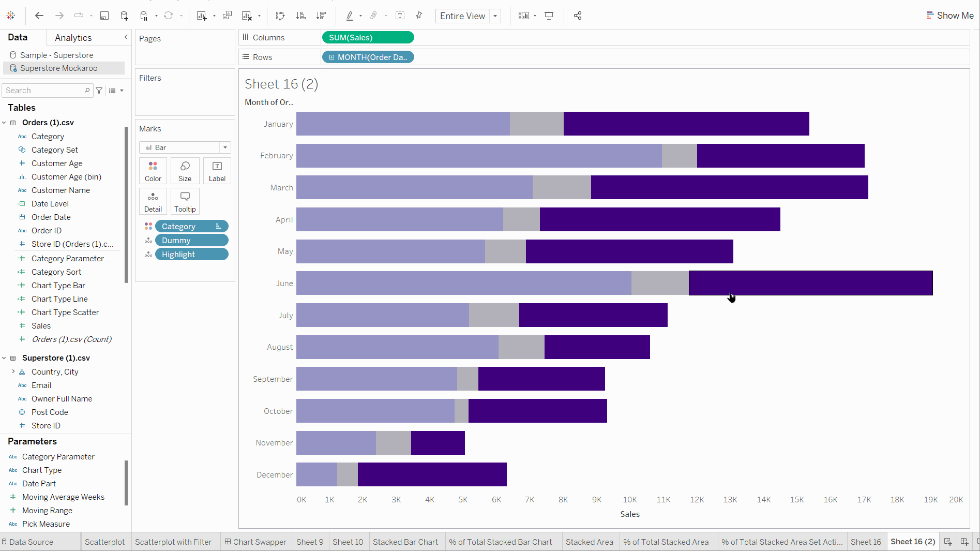Click the Swap Rows and Columns icon
The height and width of the screenshot is (551, 980).
pos(280,16)
